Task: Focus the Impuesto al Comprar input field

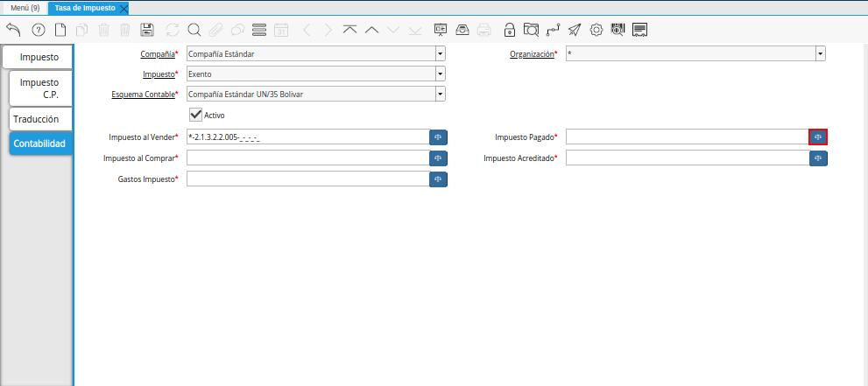Action: tap(308, 158)
